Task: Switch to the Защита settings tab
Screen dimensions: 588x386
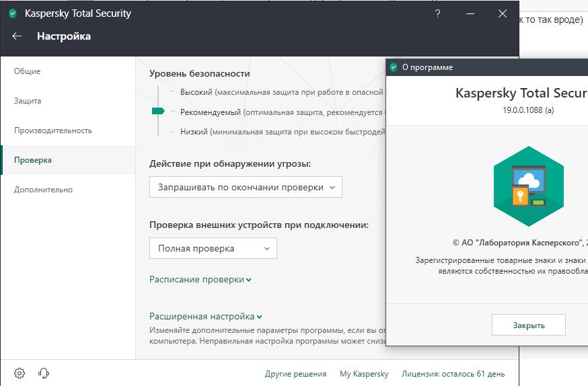Action: [28, 101]
